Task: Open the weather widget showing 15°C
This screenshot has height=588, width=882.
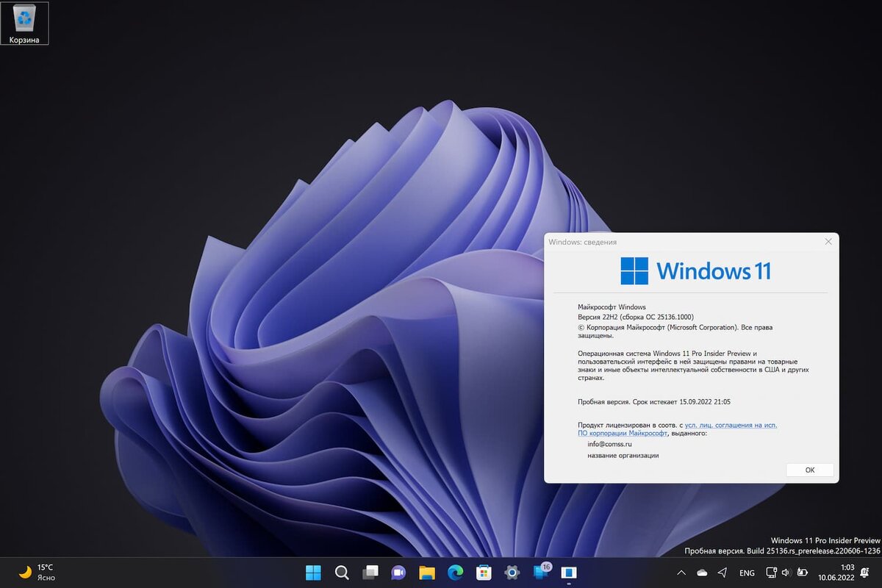Action: 37,573
